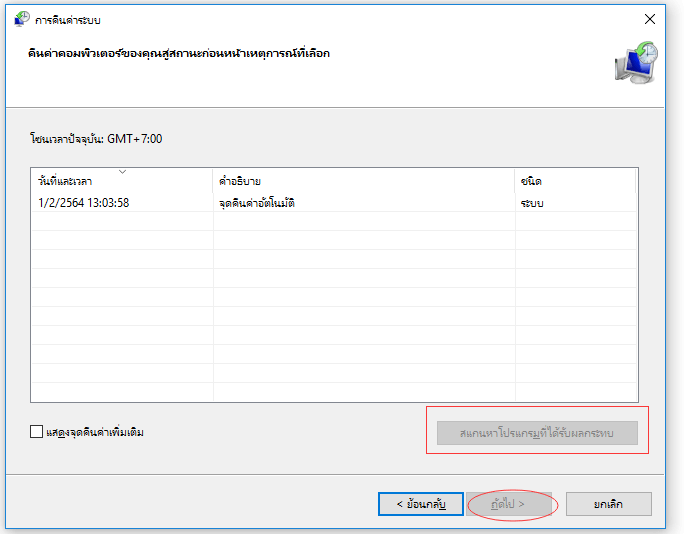Click the System Restore title bar icon
Image resolution: width=684 pixels, height=534 pixels.
21,19
